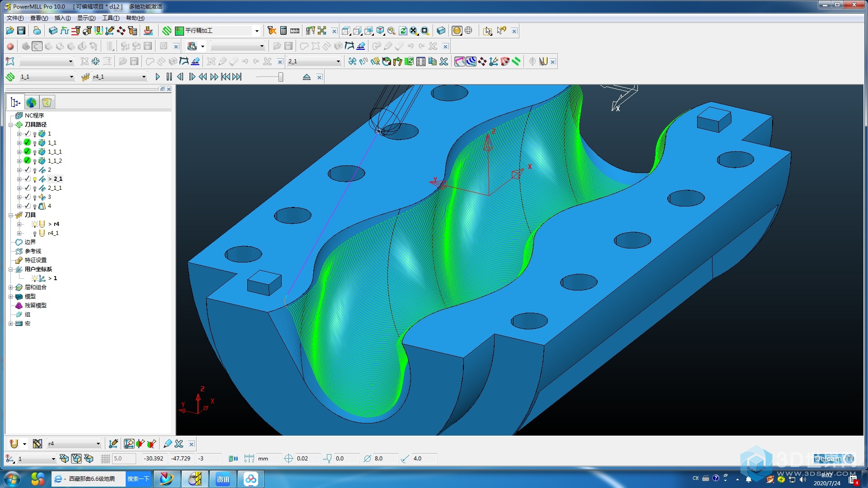The height and width of the screenshot is (488, 868).
Task: Open the recycle bin tab in explorer
Action: tap(47, 103)
